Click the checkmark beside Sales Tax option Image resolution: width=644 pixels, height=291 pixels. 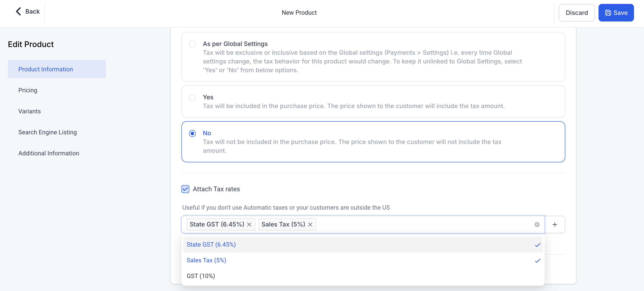[538, 260]
